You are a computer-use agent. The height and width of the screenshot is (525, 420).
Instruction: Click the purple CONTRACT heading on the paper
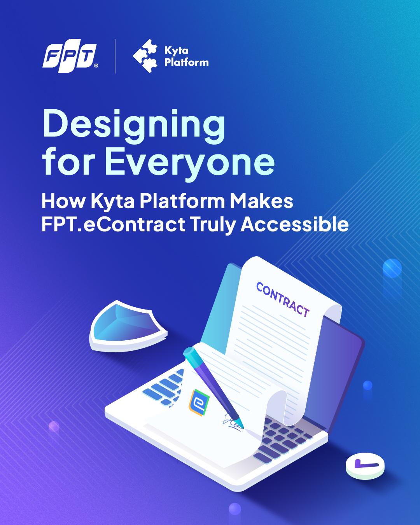283,299
